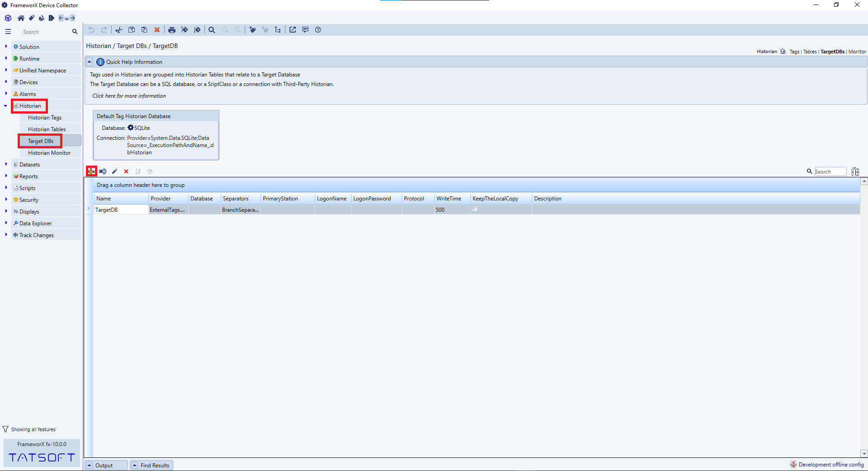Click the red X delete row icon
868x471 pixels.
tap(126, 171)
